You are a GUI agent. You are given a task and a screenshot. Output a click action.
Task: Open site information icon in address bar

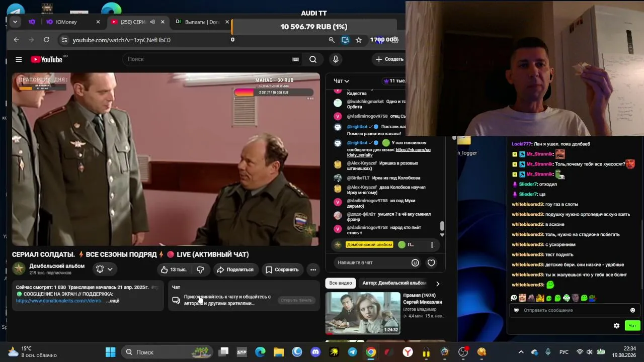63,40
